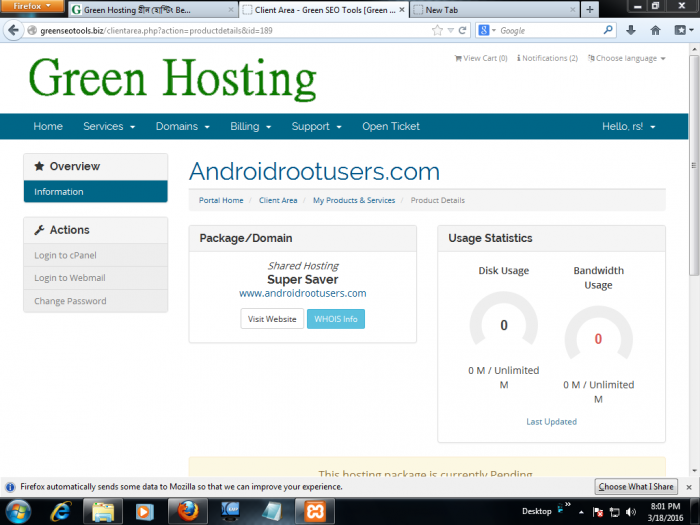Go to the Firefox home page icon
This screenshot has height=525, width=700.
click(655, 30)
